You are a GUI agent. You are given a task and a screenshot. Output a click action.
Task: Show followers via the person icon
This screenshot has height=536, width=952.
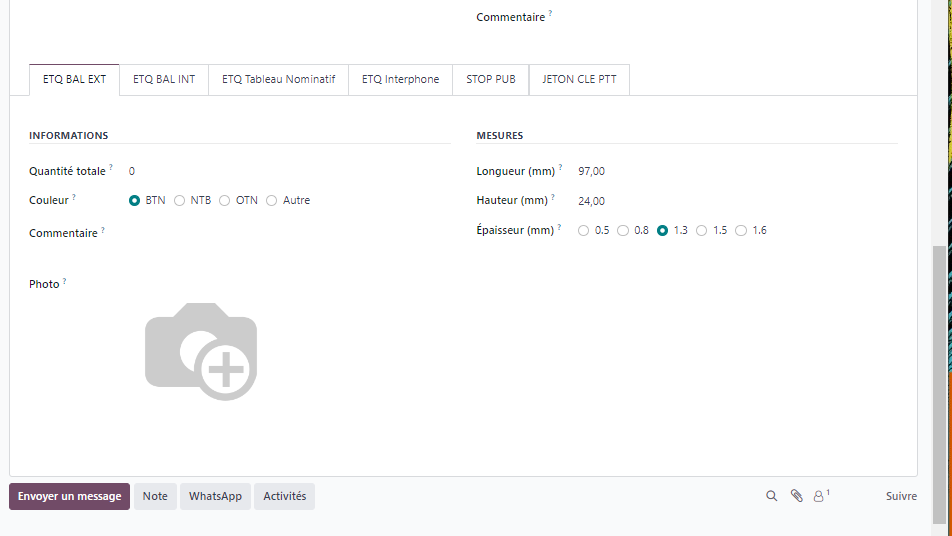[820, 496]
